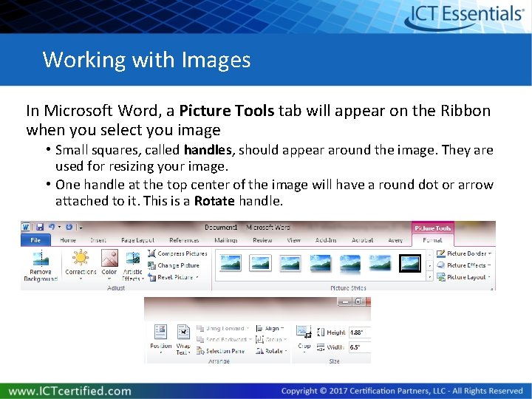
Task: Click the Change Picture icon
Action: pyautogui.click(x=151, y=265)
